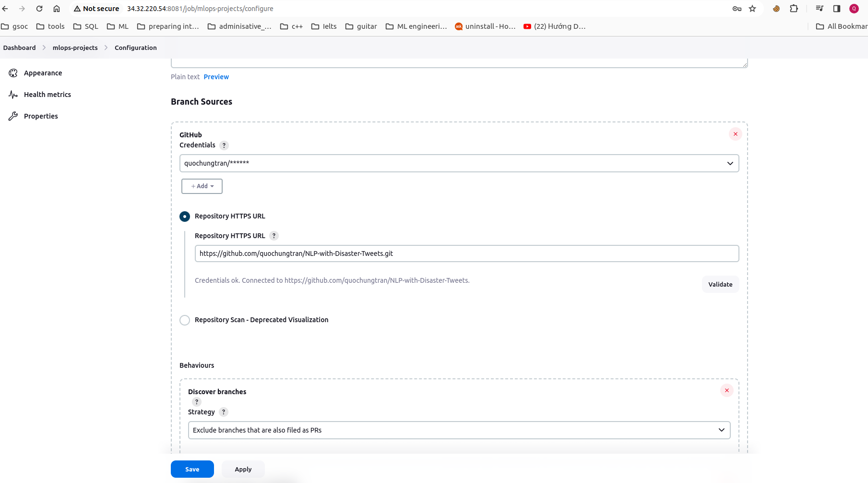Expand the + Add credentials dropdown
Screen dimensions: 868x483
[202, 186]
